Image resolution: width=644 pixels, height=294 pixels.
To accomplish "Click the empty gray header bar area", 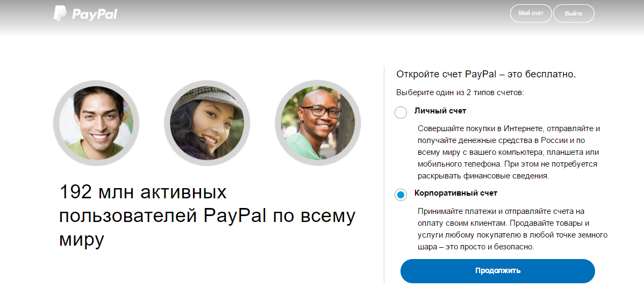I will click(x=312, y=15).
